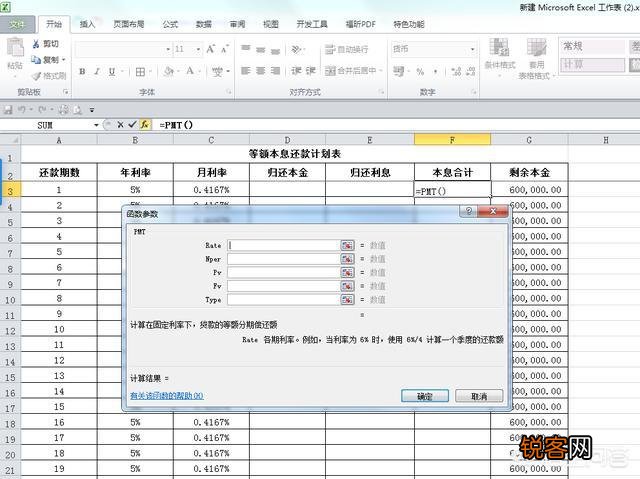The image size is (640, 479).
Task: Click the percent style icon
Action: click(420, 72)
